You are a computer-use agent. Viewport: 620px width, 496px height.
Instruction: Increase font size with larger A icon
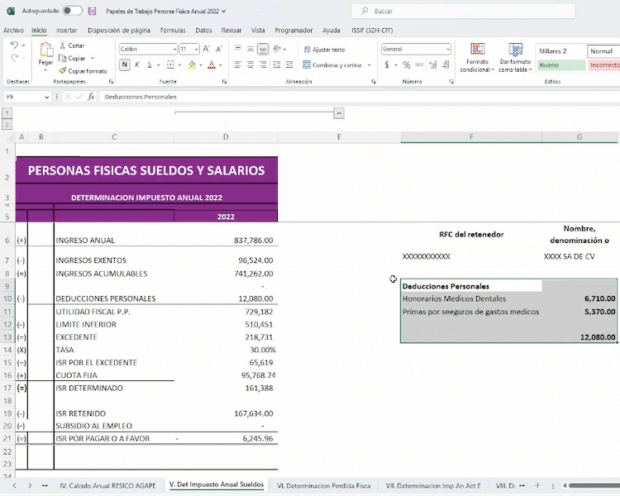206,49
